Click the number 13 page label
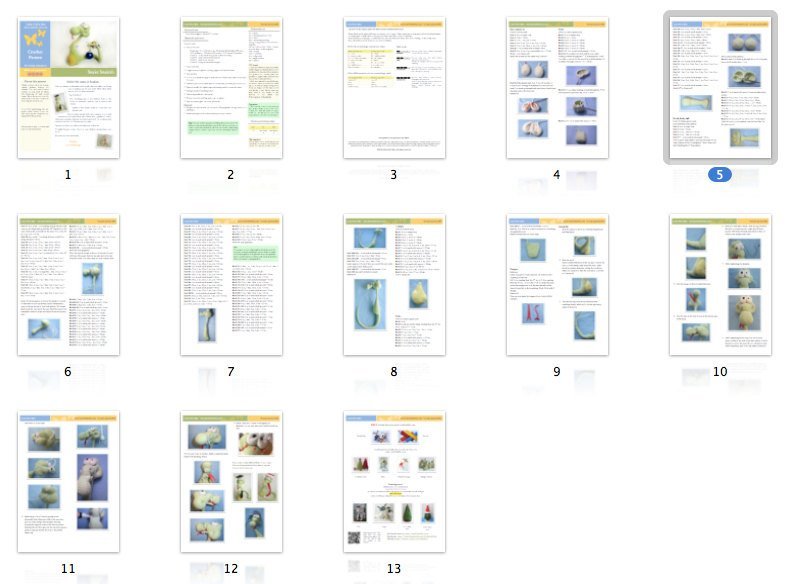The image size is (799, 584). [x=394, y=569]
